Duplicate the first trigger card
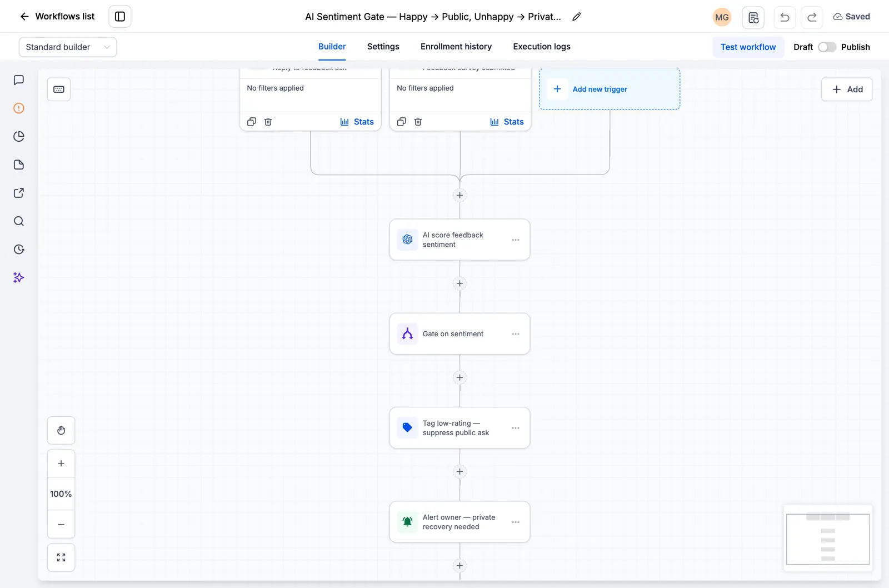 (252, 122)
